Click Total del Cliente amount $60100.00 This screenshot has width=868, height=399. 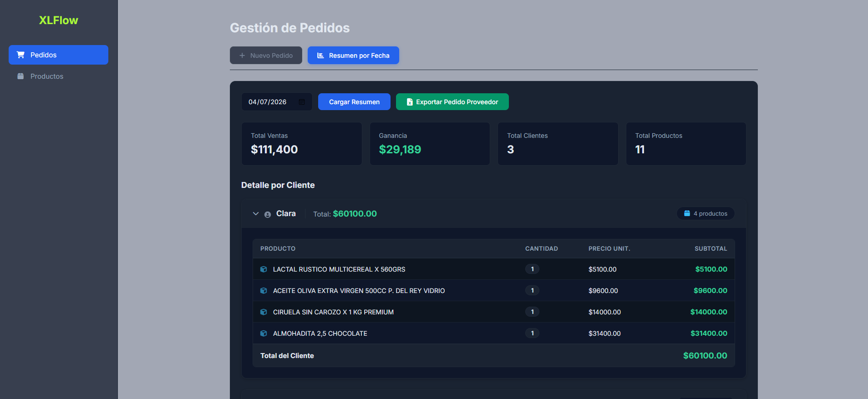705,356
